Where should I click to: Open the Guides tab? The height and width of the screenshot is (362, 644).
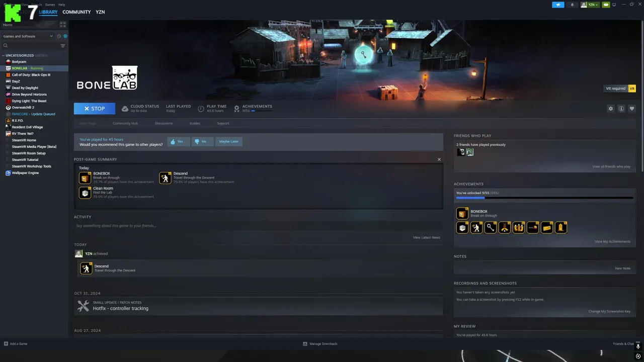195,123
